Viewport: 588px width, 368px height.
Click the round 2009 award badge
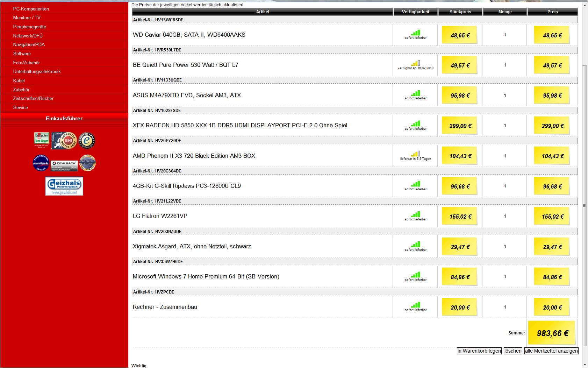[x=87, y=163]
